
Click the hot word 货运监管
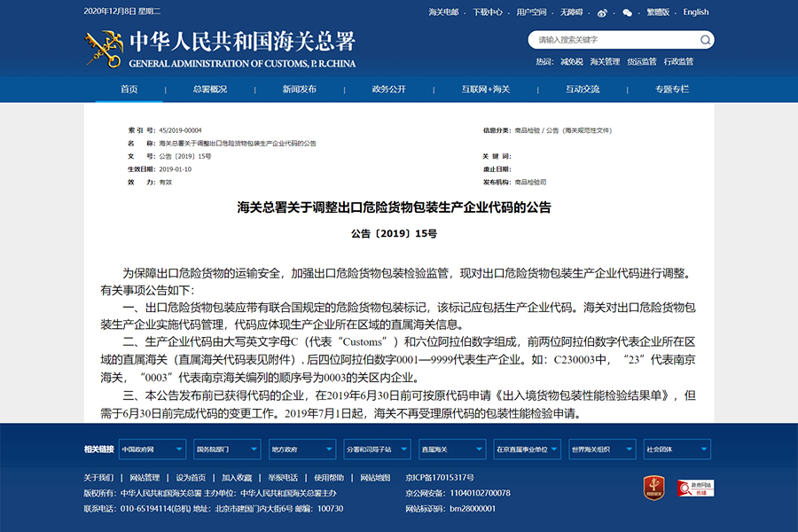point(642,61)
